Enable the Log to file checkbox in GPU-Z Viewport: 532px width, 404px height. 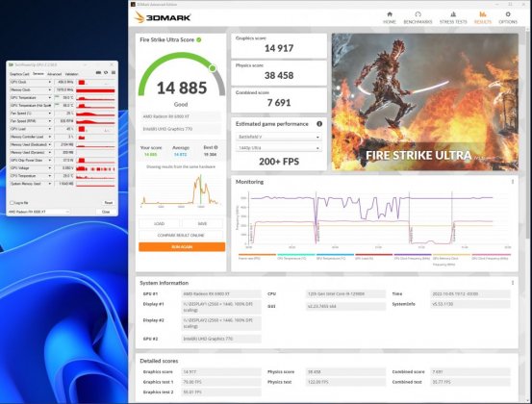12,203
